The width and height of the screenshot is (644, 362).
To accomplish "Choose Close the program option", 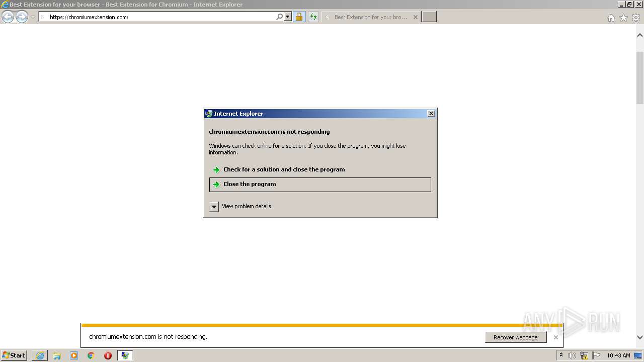I will pyautogui.click(x=320, y=185).
